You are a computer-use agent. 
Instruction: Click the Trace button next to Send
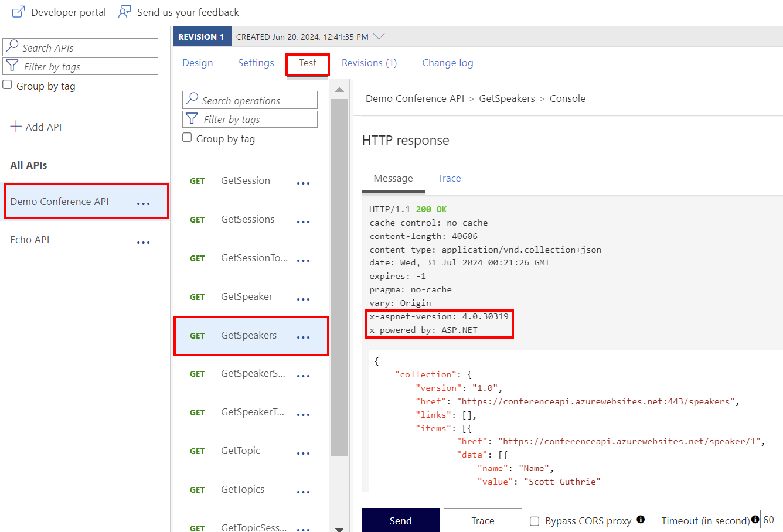point(483,520)
